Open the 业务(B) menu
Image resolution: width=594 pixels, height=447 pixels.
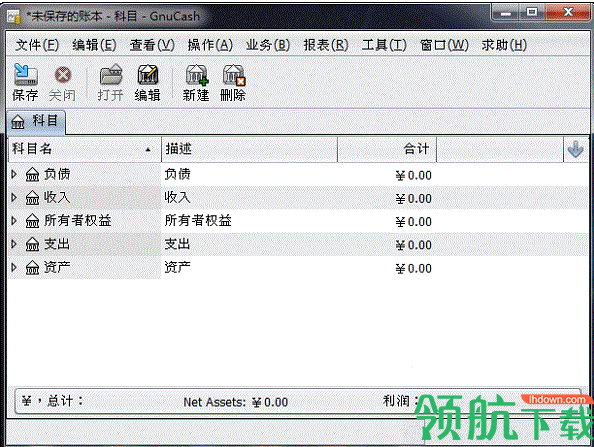click(268, 45)
